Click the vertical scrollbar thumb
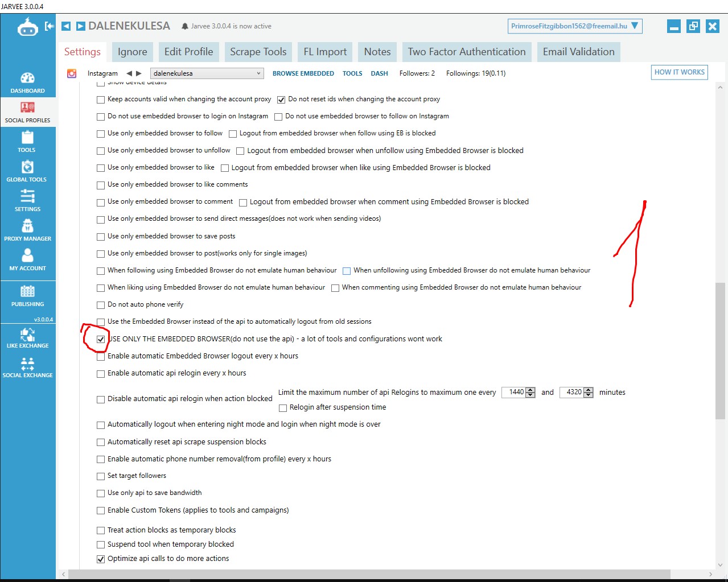The height and width of the screenshot is (582, 728). (720, 350)
